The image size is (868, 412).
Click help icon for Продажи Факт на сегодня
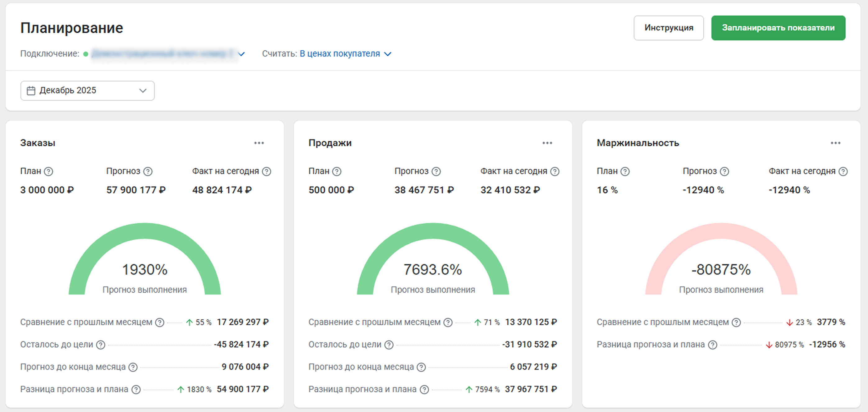(x=555, y=172)
